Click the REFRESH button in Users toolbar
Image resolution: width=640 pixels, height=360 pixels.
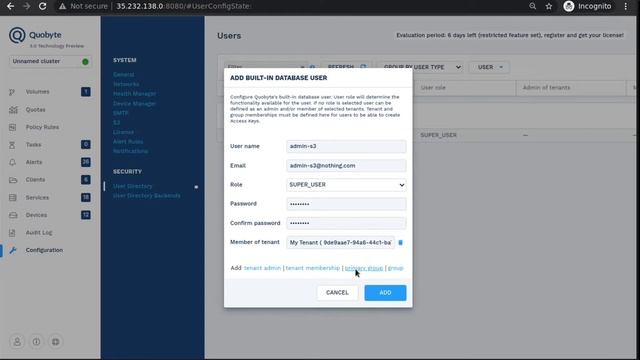(346, 67)
